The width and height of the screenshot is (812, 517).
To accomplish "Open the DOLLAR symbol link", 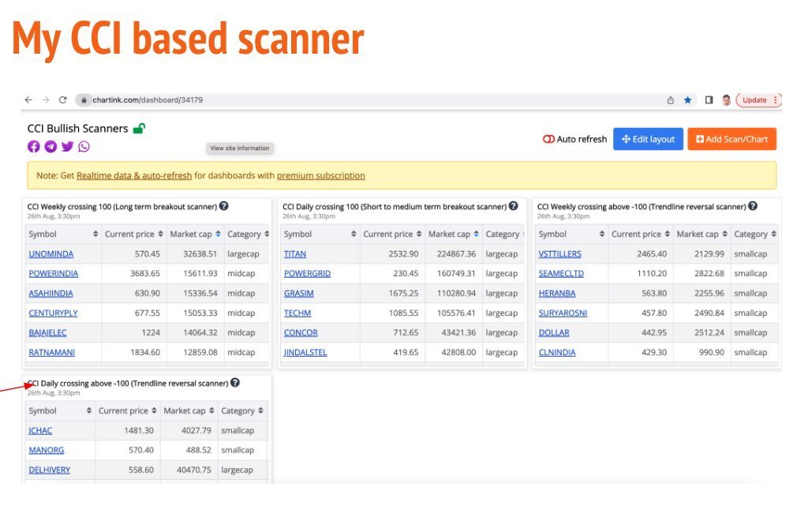I will coord(554,332).
